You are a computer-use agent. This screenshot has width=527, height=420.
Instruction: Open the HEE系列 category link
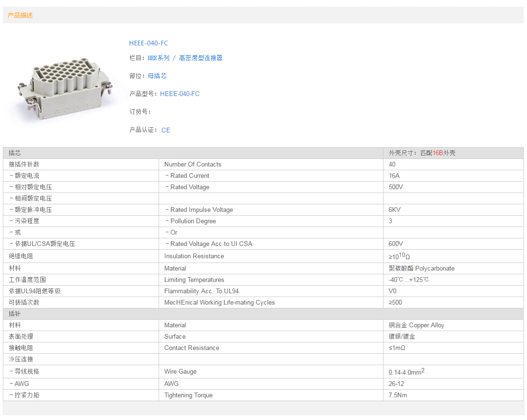click(x=158, y=58)
